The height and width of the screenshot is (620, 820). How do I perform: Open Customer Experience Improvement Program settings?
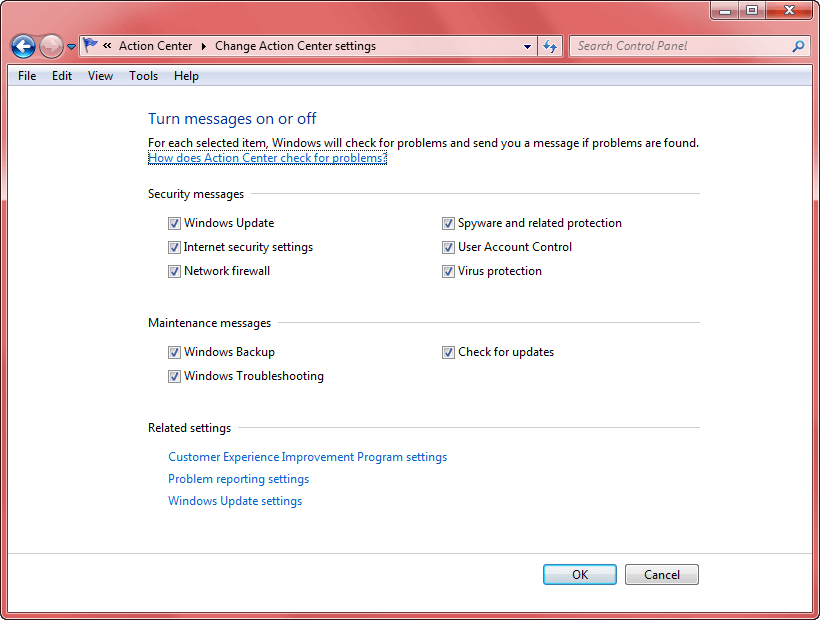click(308, 457)
